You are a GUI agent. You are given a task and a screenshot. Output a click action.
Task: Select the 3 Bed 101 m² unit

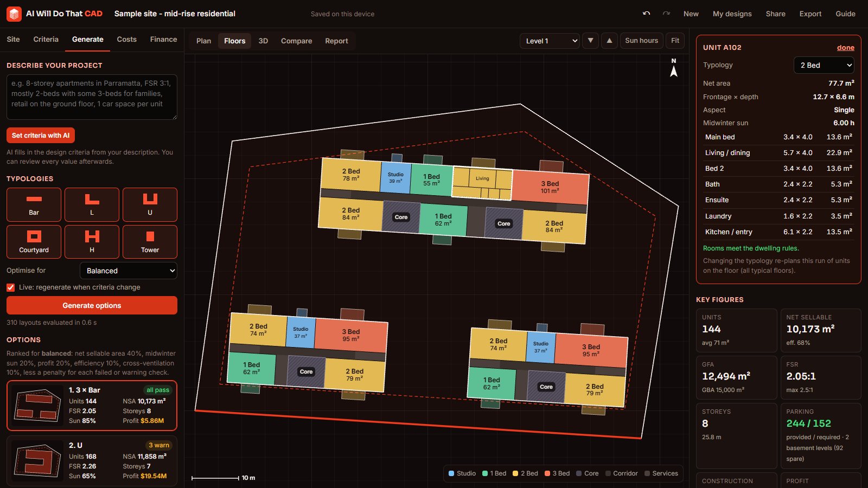(550, 187)
